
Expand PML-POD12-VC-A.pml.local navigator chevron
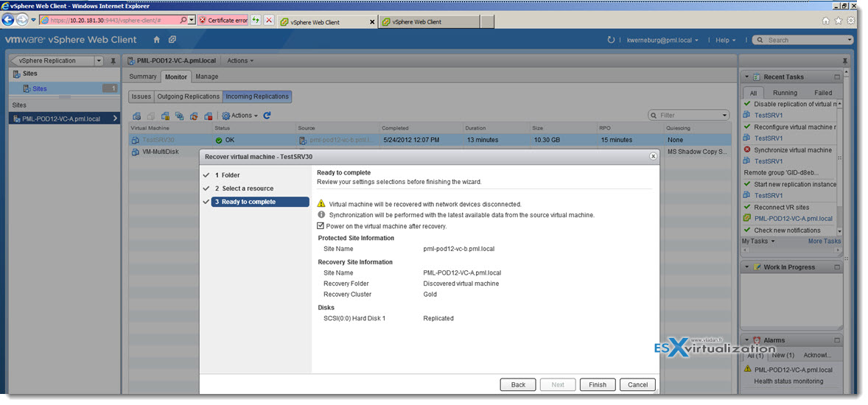coord(115,119)
